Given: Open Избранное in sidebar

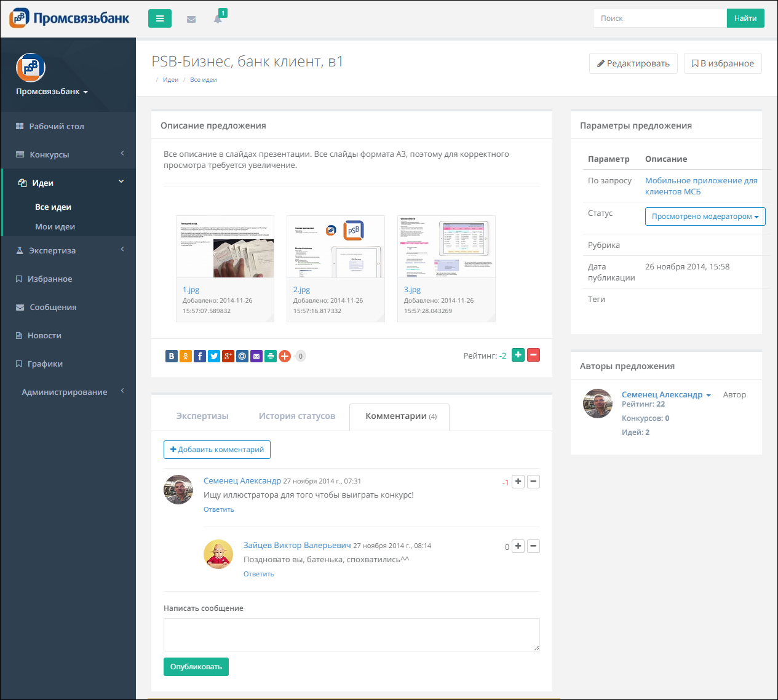Looking at the screenshot, I should tap(68, 279).
